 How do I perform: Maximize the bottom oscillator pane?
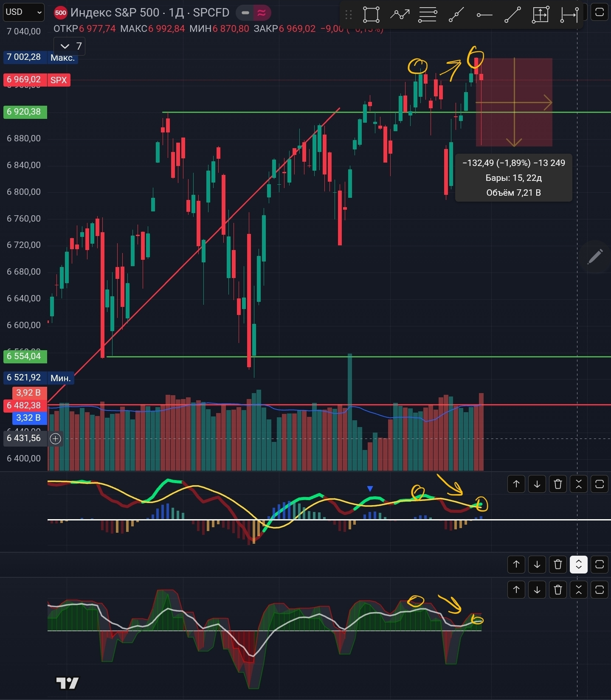(600, 590)
